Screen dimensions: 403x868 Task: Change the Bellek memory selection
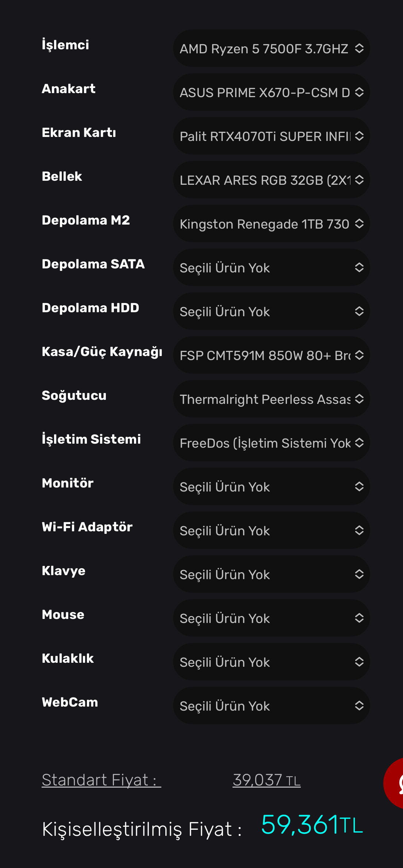click(271, 180)
